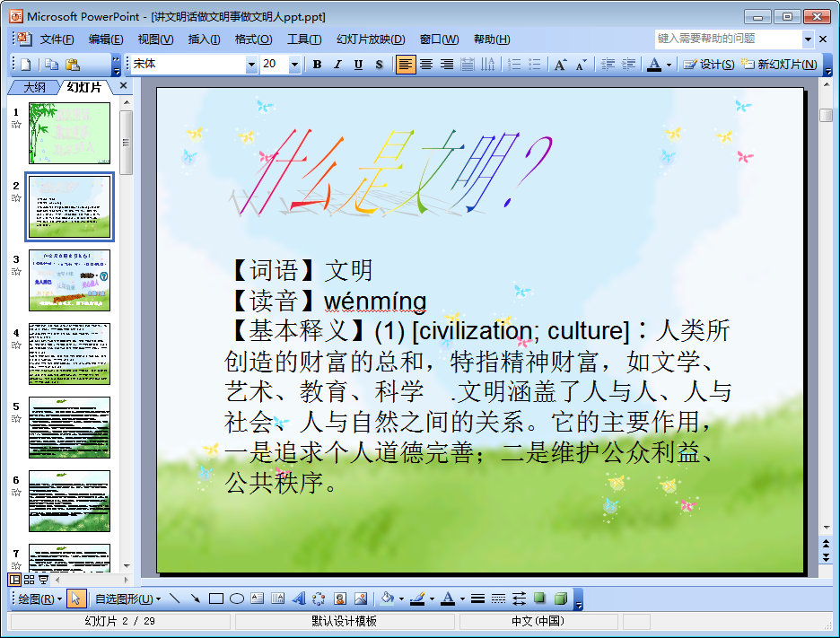The width and height of the screenshot is (840, 638).
Task: Open the 插入 (Insert) menu
Action: (204, 39)
